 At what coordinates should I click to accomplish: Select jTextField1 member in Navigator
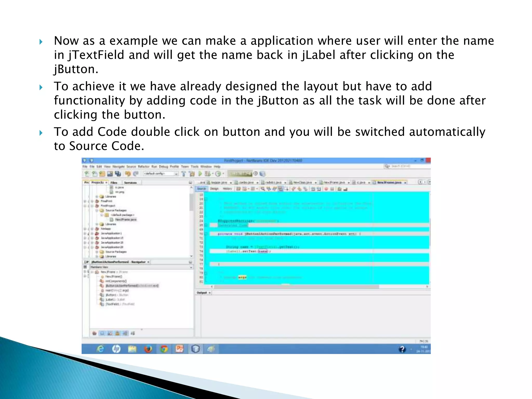120,304
